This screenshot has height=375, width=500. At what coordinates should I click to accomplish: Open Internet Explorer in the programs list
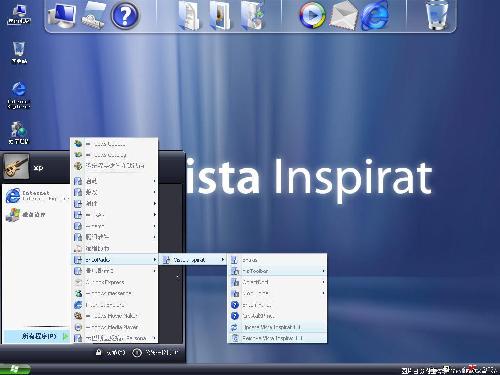pos(115,305)
